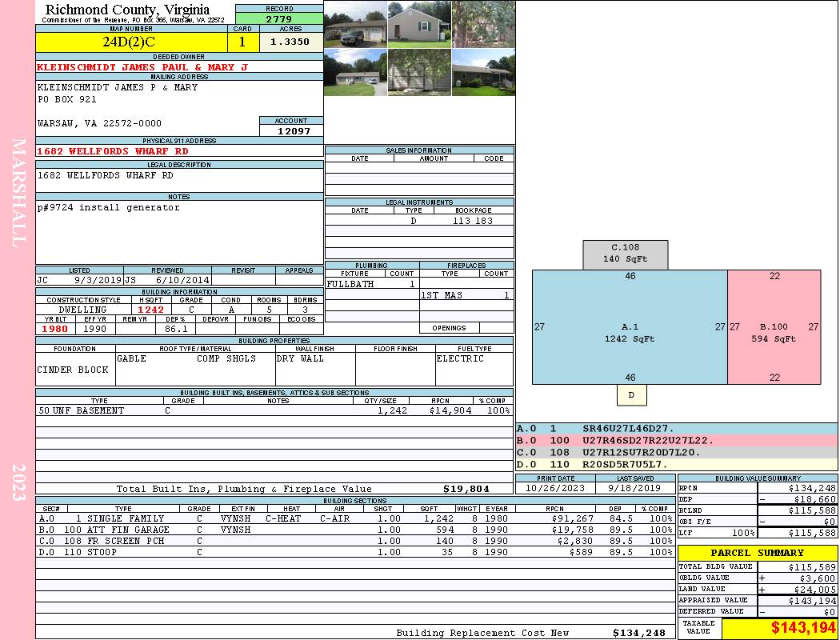Open the bottom-right house porch photo
Screen dimensions: 840x640
[x=484, y=72]
